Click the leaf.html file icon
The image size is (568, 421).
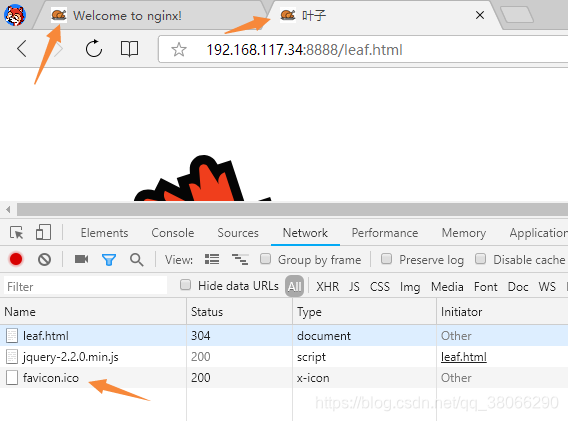pos(12,336)
